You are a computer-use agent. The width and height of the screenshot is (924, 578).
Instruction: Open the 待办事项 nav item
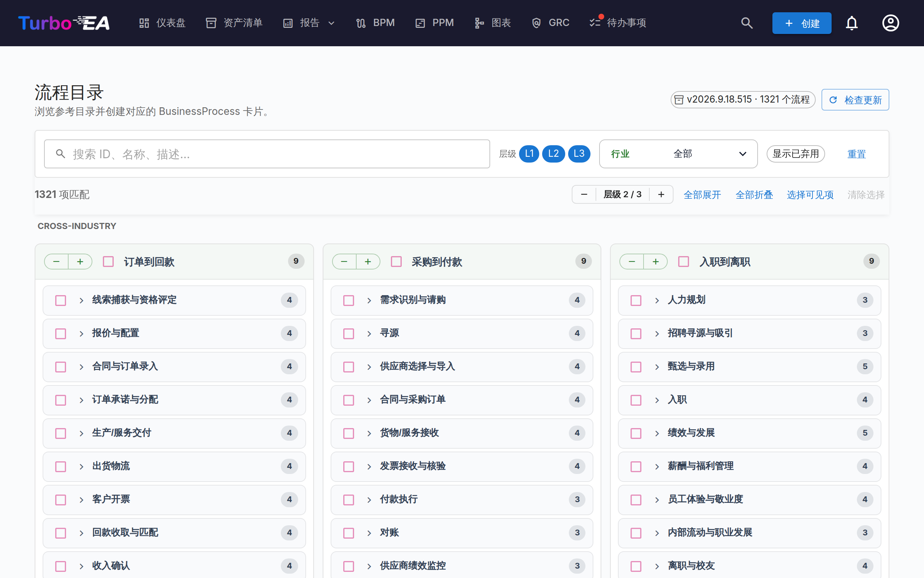[618, 23]
